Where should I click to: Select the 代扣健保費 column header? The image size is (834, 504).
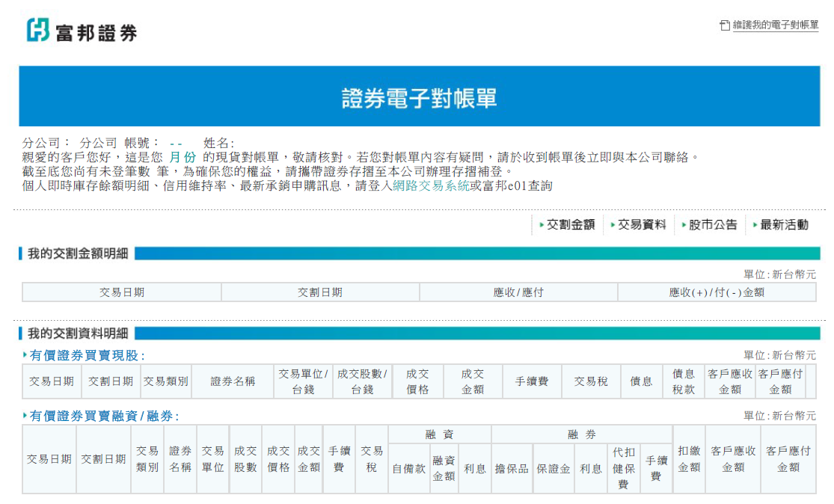tap(623, 468)
